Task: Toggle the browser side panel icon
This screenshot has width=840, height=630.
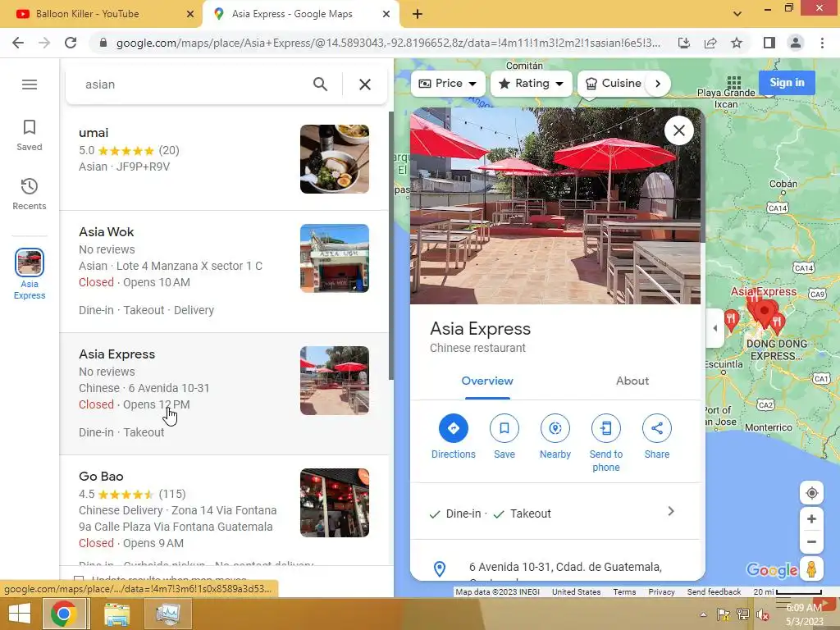Action: pyautogui.click(x=769, y=43)
